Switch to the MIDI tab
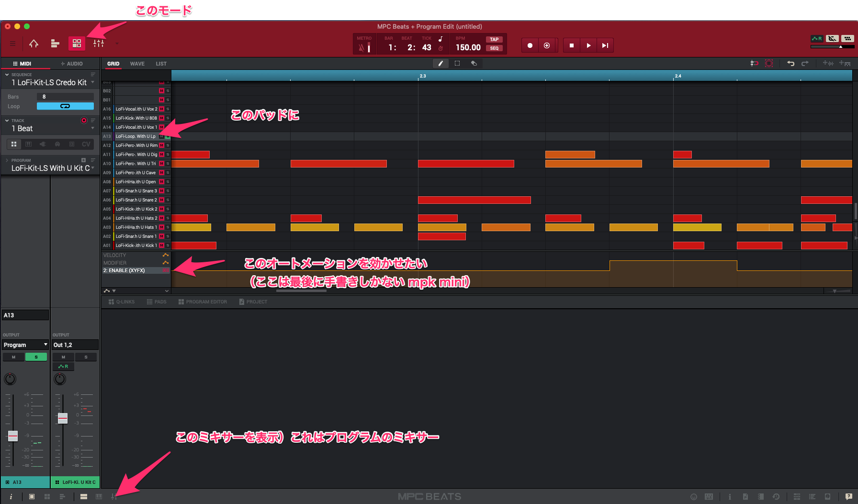This screenshot has height=504, width=858. coord(22,64)
